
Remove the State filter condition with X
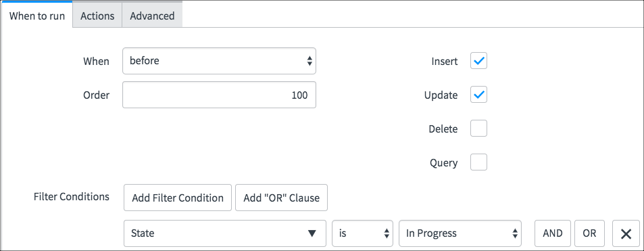pyautogui.click(x=626, y=233)
